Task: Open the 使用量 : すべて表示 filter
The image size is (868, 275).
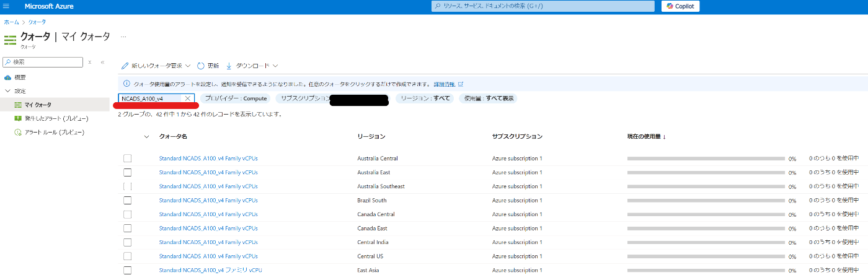Action: coord(489,98)
